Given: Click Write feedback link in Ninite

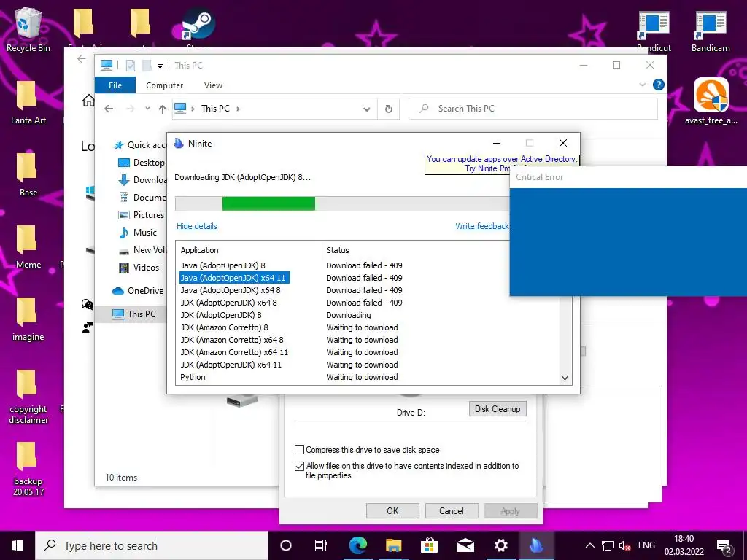Looking at the screenshot, I should tap(482, 226).
